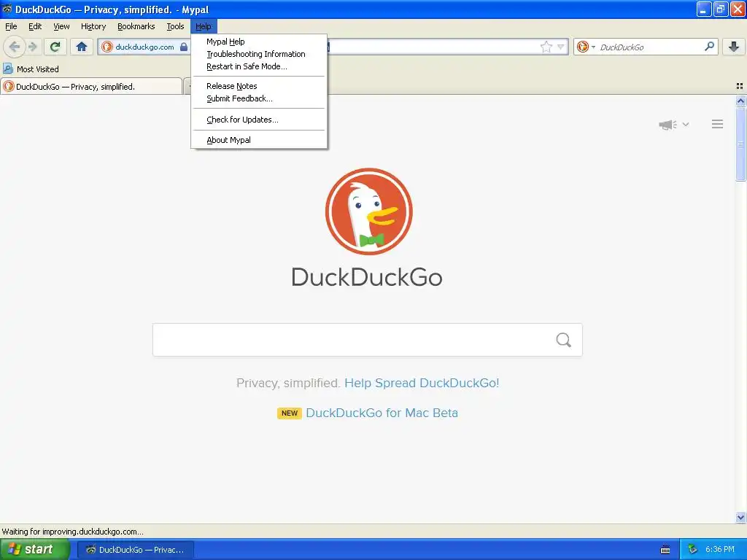Click the magnifier in browser search box
747x560 pixels.
pos(709,46)
